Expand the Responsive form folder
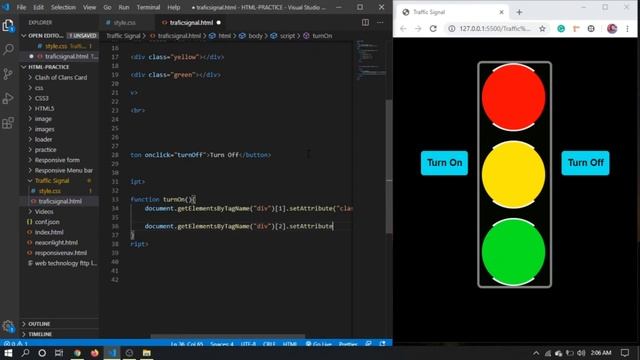The width and height of the screenshot is (640, 360). click(60, 160)
